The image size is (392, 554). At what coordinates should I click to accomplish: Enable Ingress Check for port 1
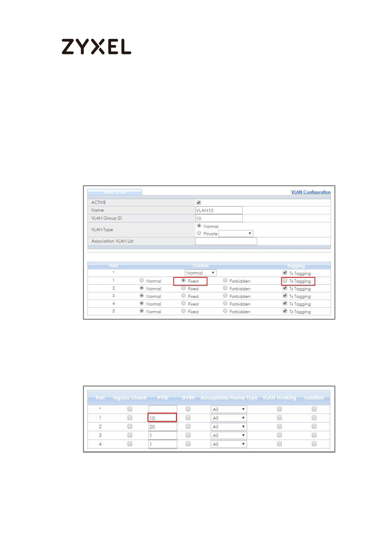[130, 418]
